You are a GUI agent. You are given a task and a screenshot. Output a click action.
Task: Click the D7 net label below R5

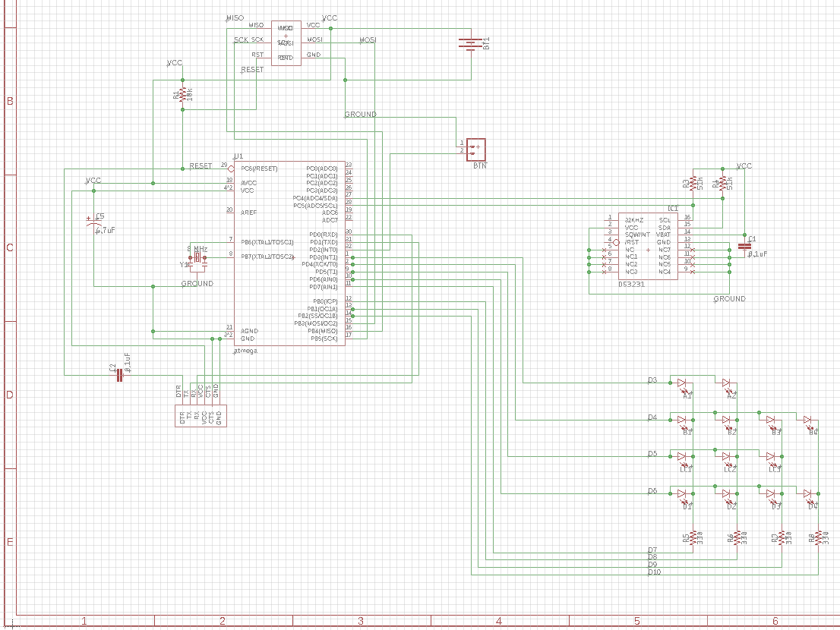[x=652, y=550]
